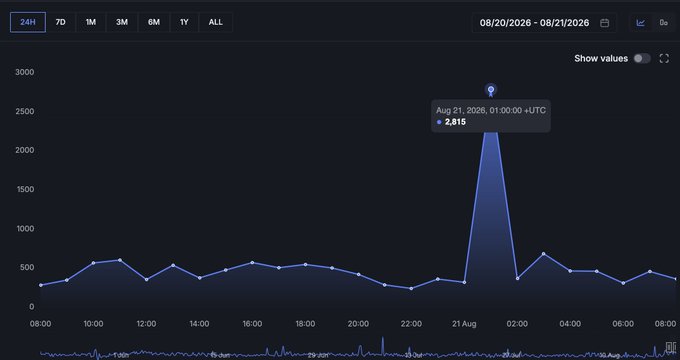Open the calendar picker icon
Viewport: 680px width, 360px height.
pyautogui.click(x=605, y=23)
